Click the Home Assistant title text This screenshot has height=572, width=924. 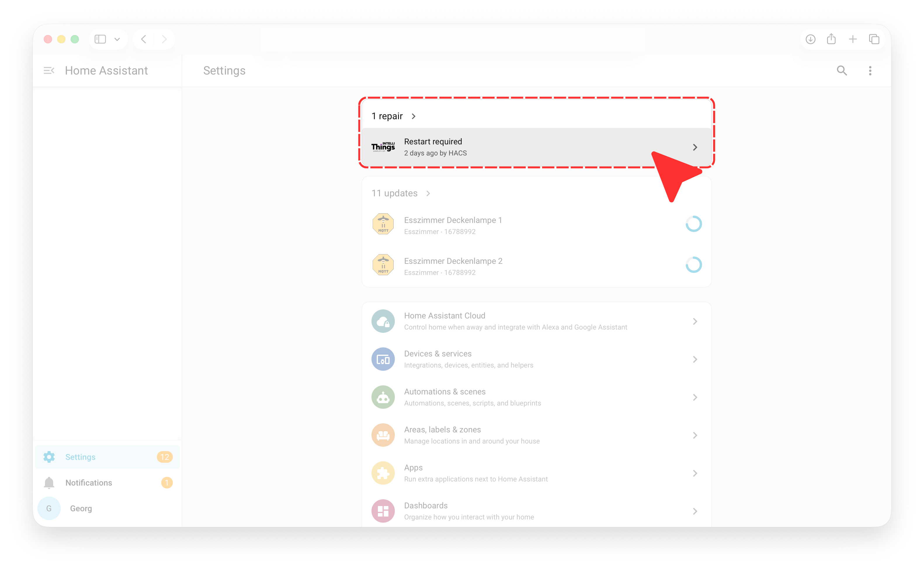[106, 71]
